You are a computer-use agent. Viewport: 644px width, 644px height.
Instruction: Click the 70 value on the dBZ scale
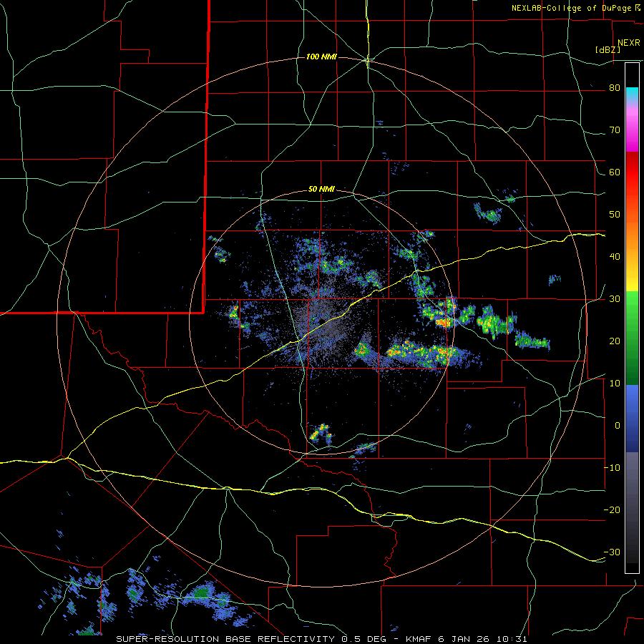[615, 130]
